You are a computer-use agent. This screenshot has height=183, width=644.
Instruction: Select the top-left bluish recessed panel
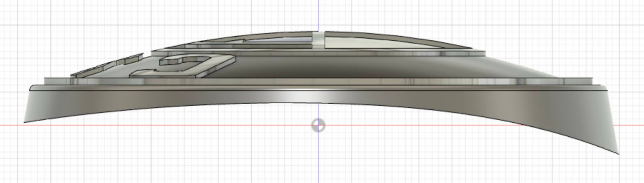coord(282,40)
